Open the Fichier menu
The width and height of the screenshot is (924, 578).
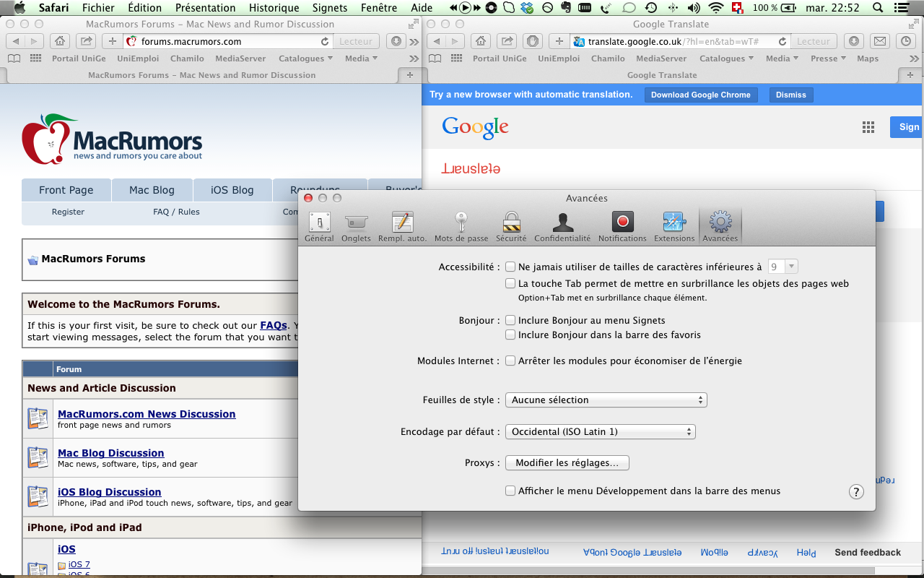tap(98, 8)
